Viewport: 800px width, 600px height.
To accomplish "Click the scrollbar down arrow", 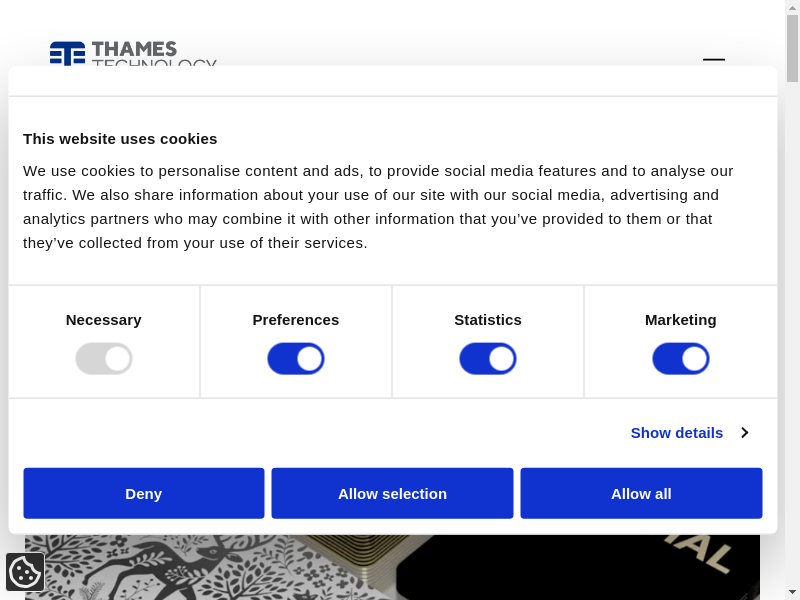I will point(792,592).
